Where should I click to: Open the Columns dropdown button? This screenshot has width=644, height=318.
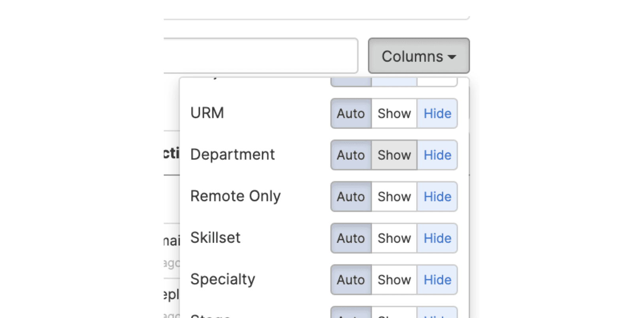418,56
